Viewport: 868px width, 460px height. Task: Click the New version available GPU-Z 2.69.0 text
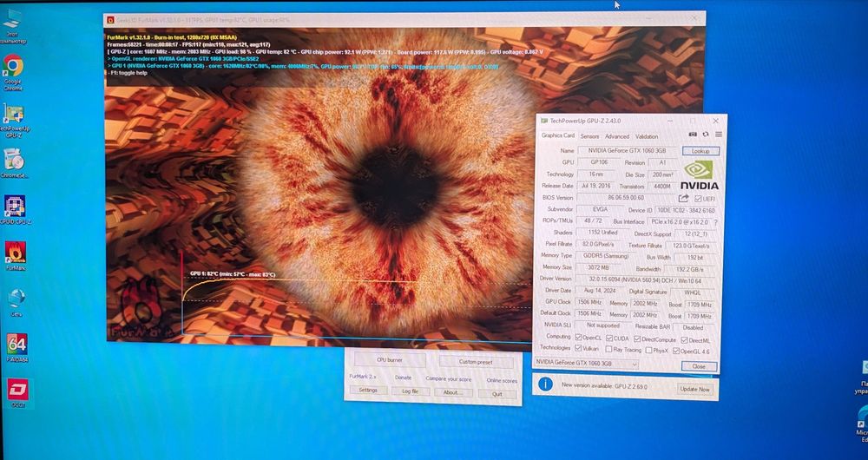(x=604, y=386)
